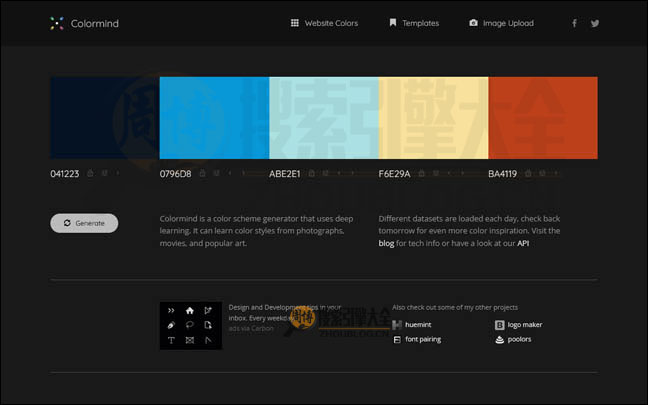
Task: Lock the ABE2E1 color
Action: [x=312, y=173]
